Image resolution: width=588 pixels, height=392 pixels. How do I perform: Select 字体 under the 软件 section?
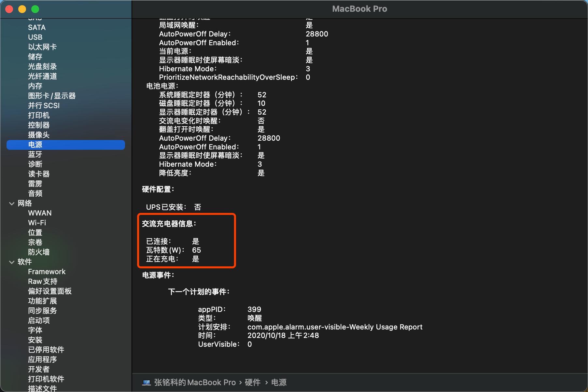pyautogui.click(x=35, y=330)
